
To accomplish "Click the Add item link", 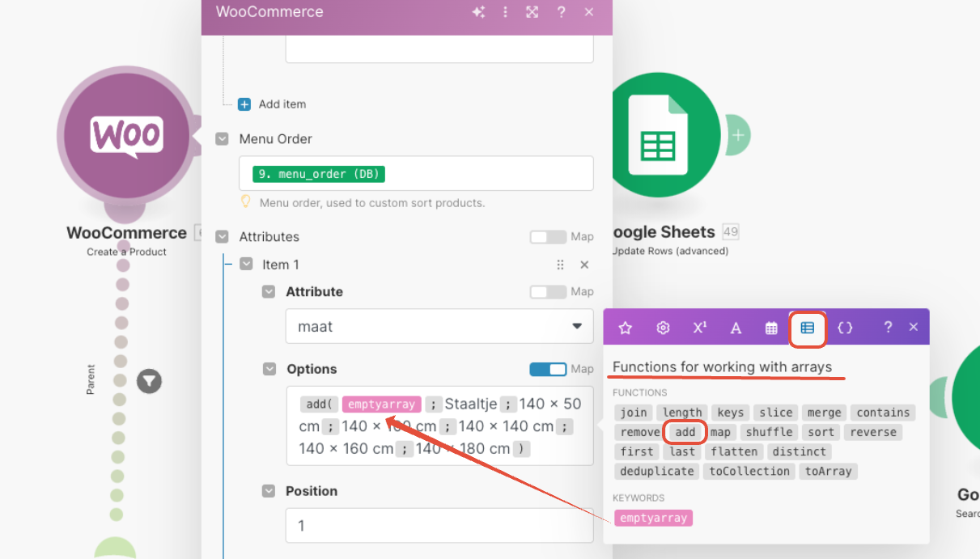I will pos(282,104).
